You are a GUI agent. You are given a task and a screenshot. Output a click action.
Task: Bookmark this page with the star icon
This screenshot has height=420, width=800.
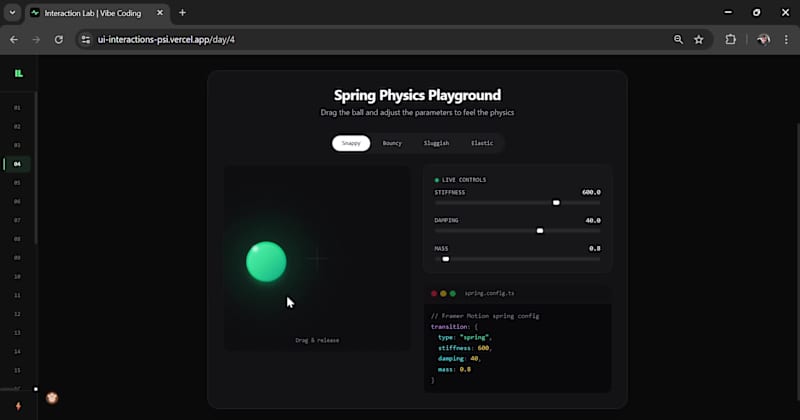pos(699,39)
